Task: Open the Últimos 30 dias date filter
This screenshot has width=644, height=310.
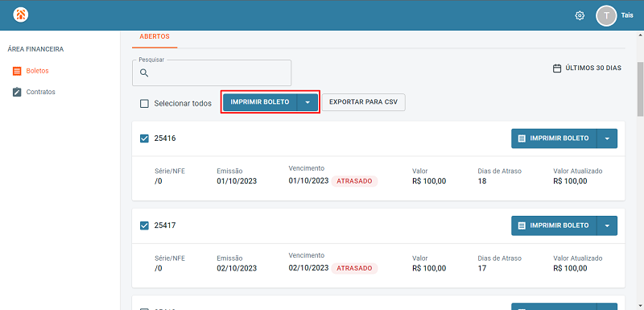Action: [587, 68]
